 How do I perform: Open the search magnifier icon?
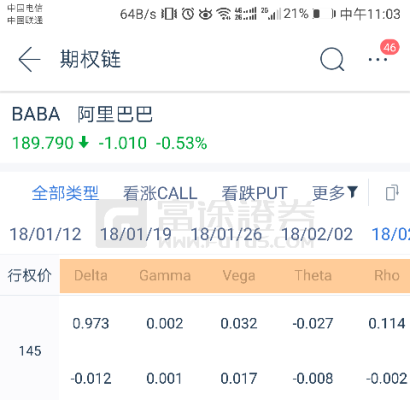coord(332,59)
